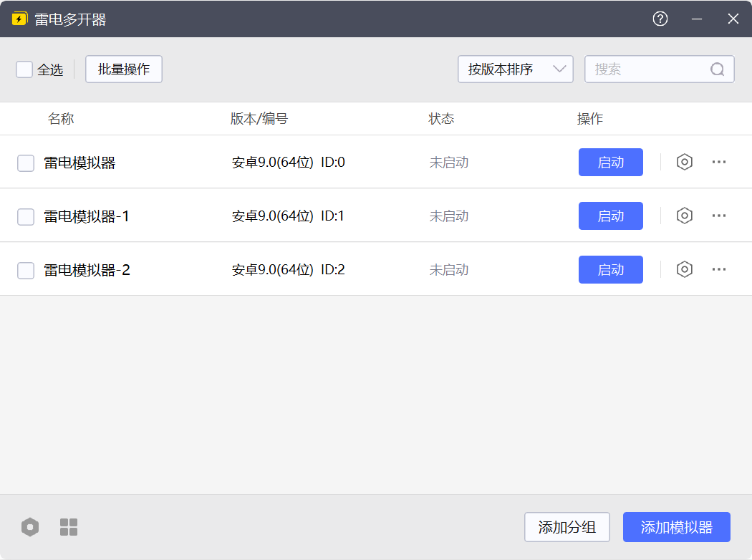Click the 添加模拟器 button
Viewport: 752px width, 560px height.
click(x=677, y=527)
